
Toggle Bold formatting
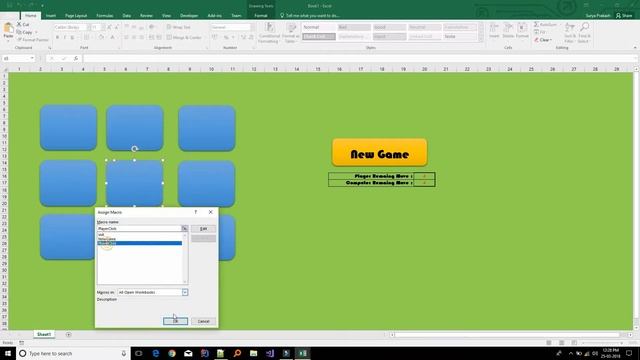tap(58, 38)
